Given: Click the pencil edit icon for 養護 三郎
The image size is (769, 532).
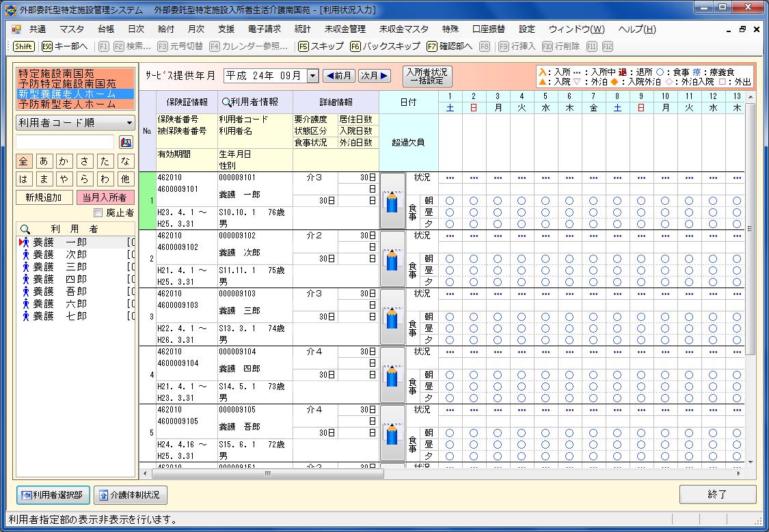Looking at the screenshot, I should 392,317.
